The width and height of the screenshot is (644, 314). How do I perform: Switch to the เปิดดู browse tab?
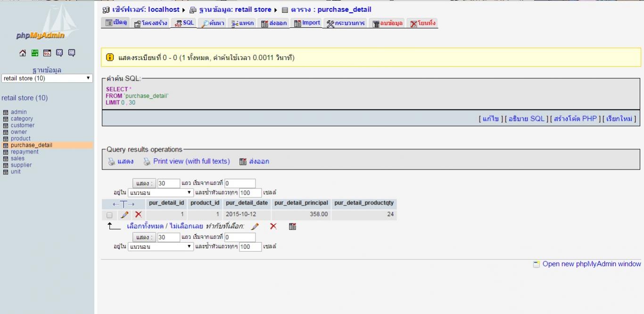(116, 23)
